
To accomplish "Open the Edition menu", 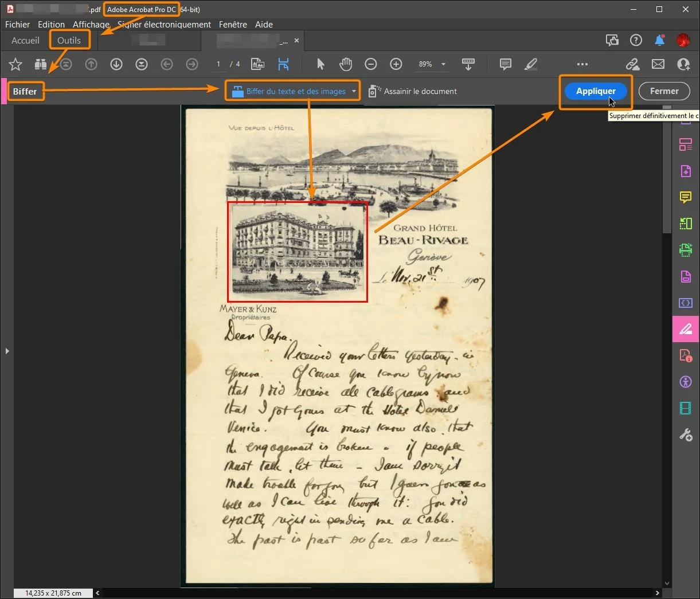I will 51,24.
